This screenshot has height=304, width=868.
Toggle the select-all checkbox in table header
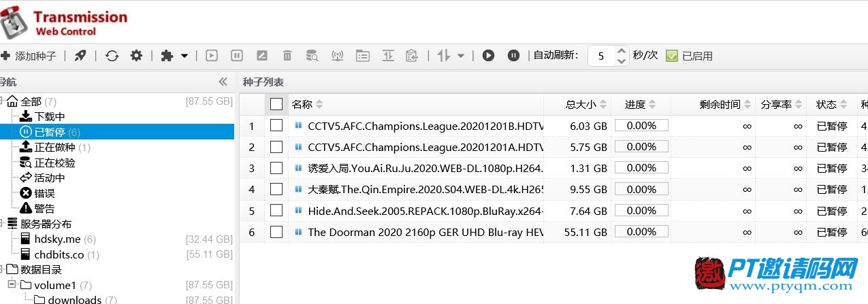(x=276, y=104)
